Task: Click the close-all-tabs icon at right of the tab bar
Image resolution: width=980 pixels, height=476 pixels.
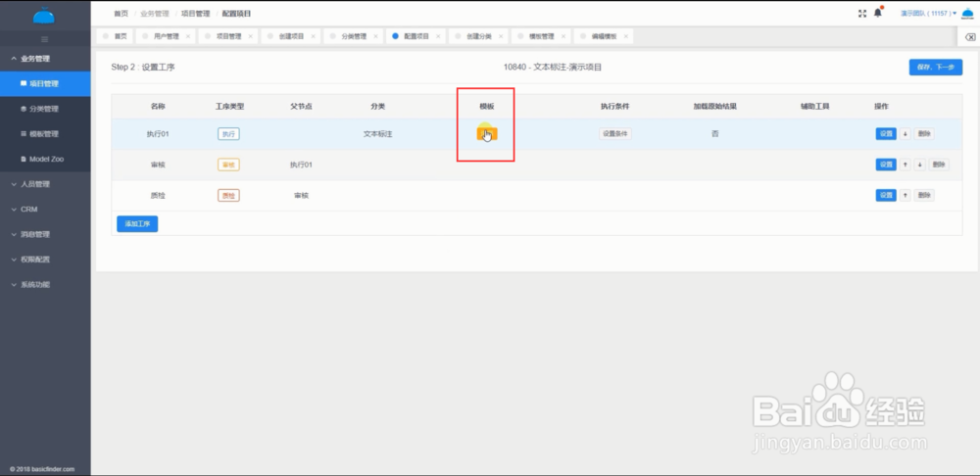Action: coord(970,37)
